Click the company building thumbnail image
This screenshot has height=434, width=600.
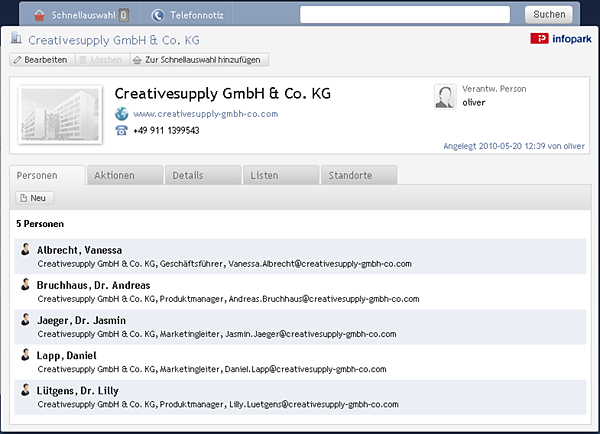60,114
